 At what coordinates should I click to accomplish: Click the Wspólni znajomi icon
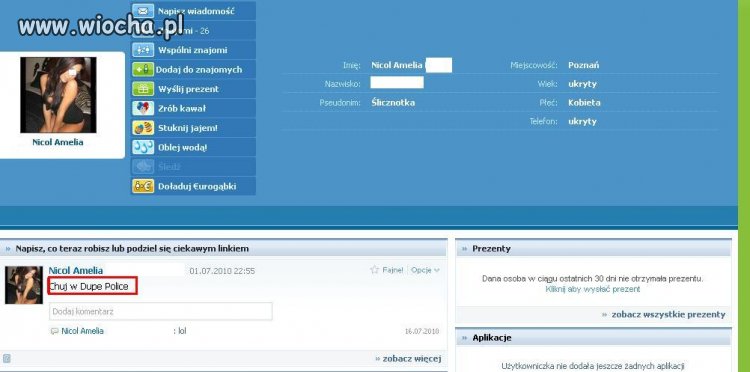pyautogui.click(x=143, y=50)
